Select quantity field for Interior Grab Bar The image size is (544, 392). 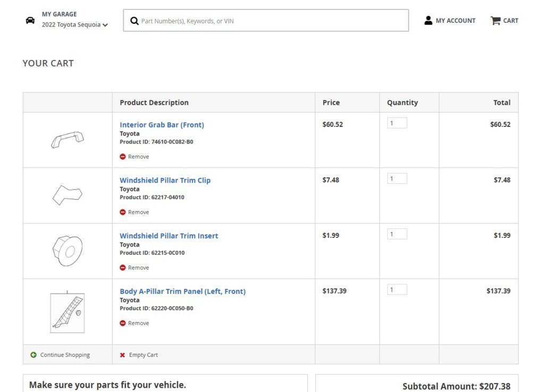pyautogui.click(x=397, y=123)
